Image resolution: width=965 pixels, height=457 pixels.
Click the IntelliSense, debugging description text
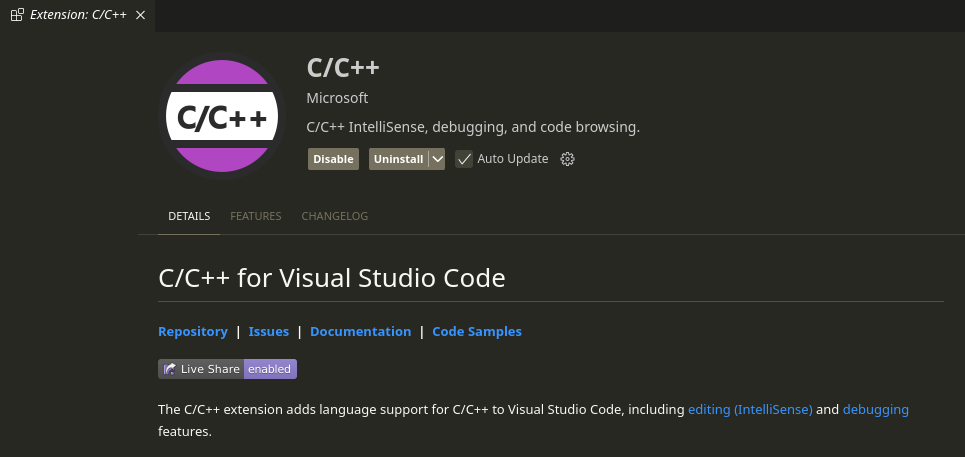click(473, 127)
